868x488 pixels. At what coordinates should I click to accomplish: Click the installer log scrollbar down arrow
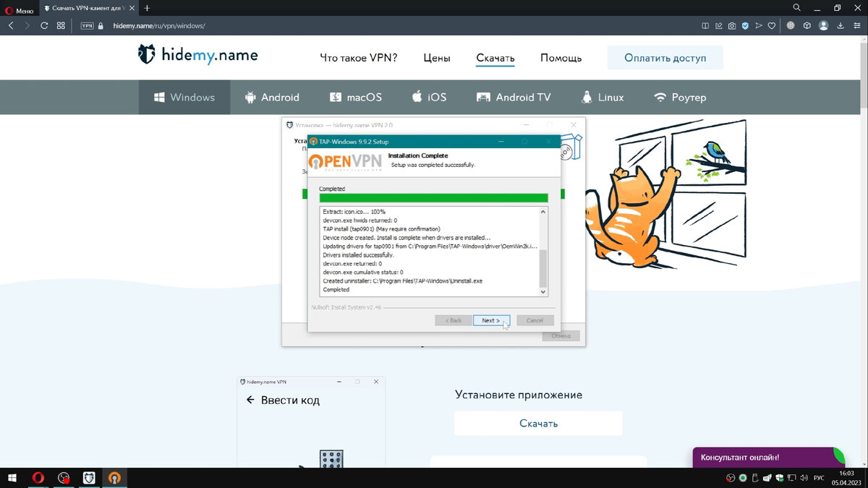(542, 291)
